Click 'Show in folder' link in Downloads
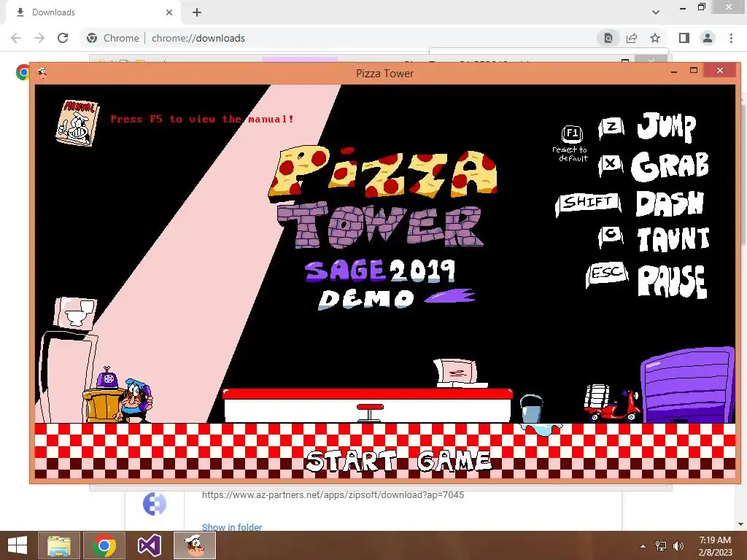 pos(231,526)
